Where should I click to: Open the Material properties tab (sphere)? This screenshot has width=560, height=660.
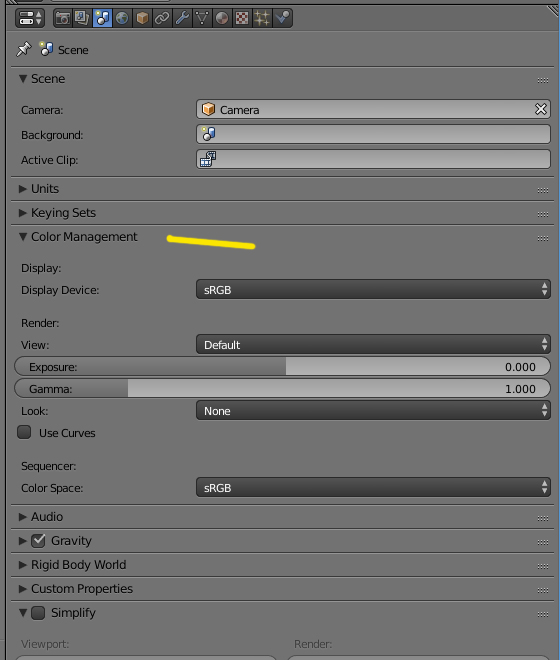pyautogui.click(x=222, y=18)
